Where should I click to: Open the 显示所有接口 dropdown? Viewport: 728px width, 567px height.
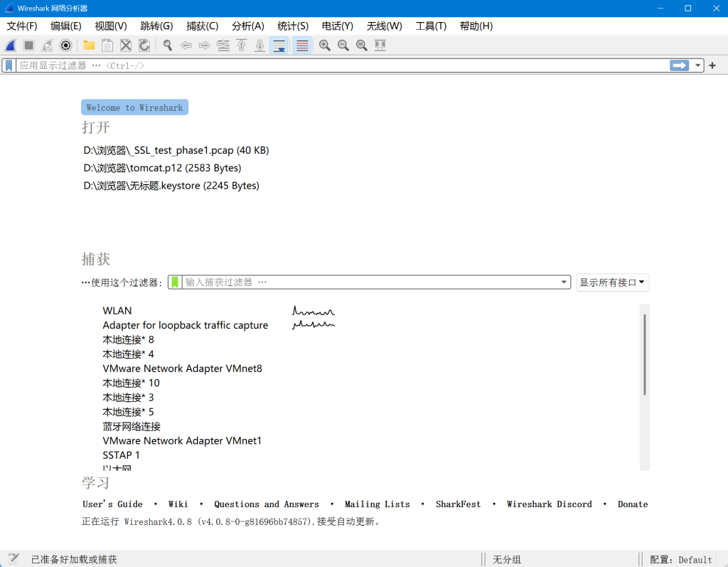(x=612, y=282)
